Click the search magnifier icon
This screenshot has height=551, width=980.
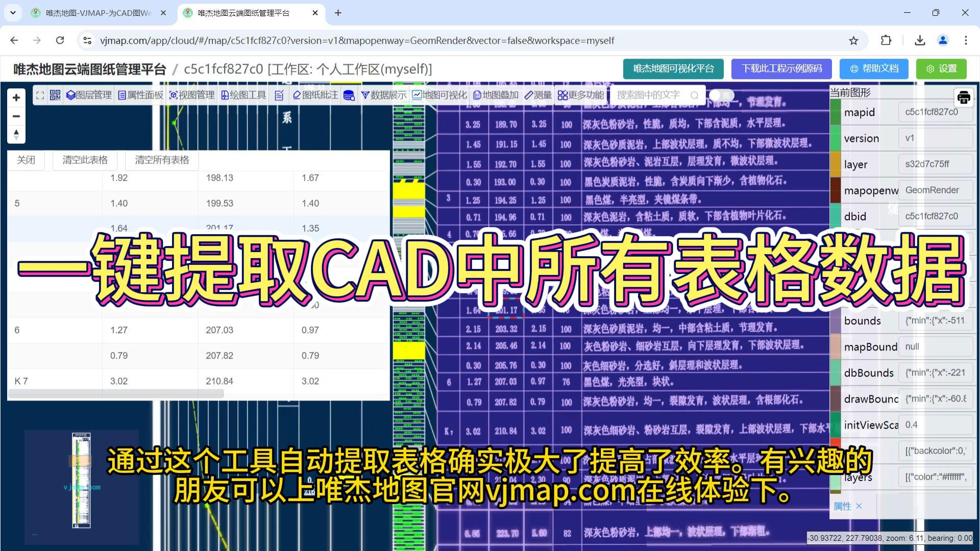tap(694, 95)
